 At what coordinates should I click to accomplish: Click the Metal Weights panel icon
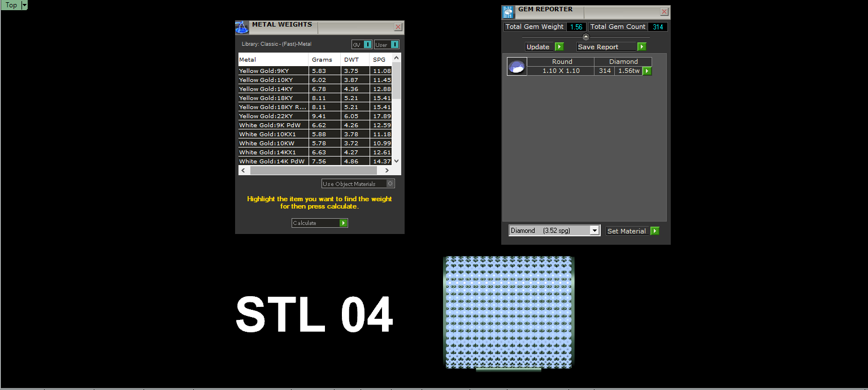click(242, 28)
